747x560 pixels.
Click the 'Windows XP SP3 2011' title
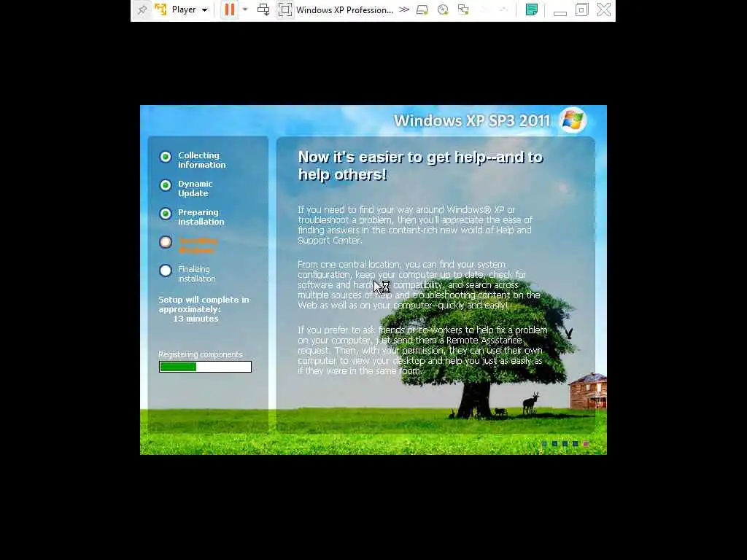472,120
